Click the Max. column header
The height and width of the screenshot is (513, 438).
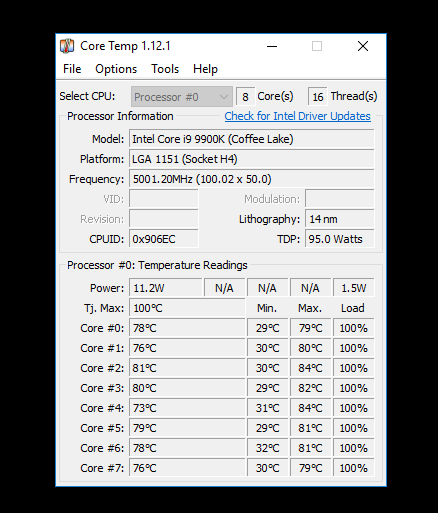point(310,308)
